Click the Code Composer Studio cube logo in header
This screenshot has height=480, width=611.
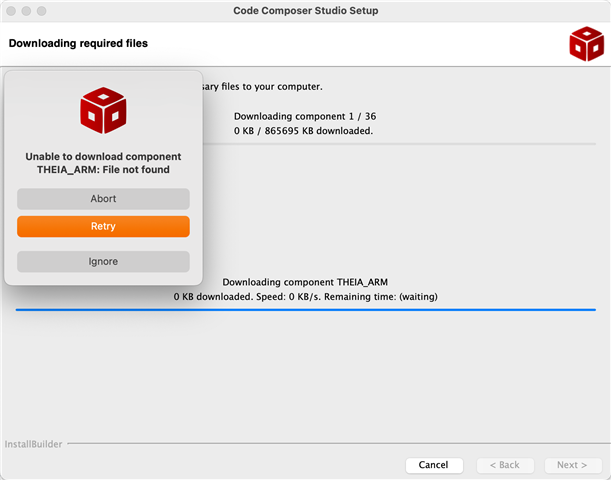pyautogui.click(x=584, y=44)
